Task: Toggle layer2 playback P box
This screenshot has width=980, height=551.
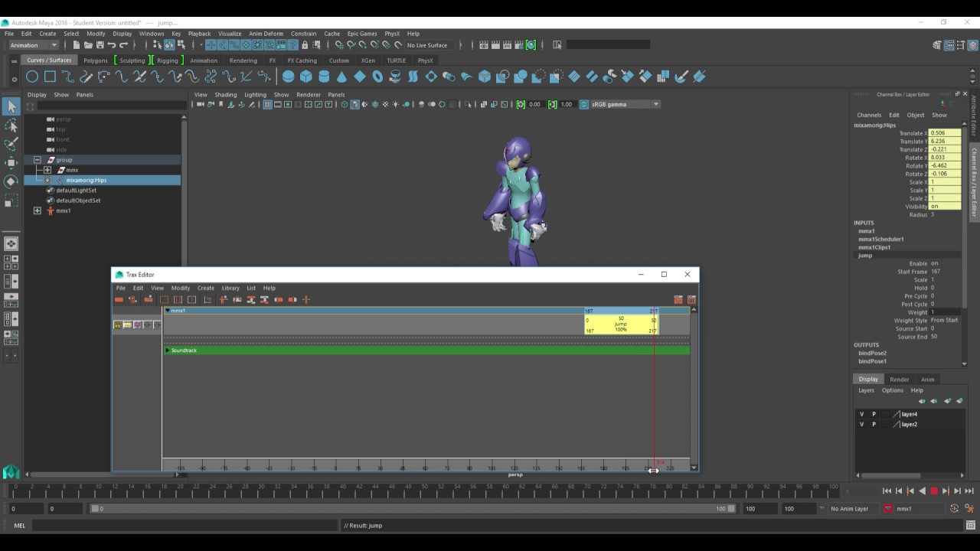Action: [x=874, y=424]
